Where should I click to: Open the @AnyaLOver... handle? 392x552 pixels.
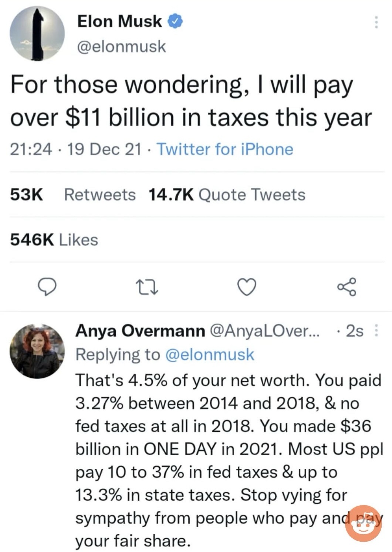[266, 330]
